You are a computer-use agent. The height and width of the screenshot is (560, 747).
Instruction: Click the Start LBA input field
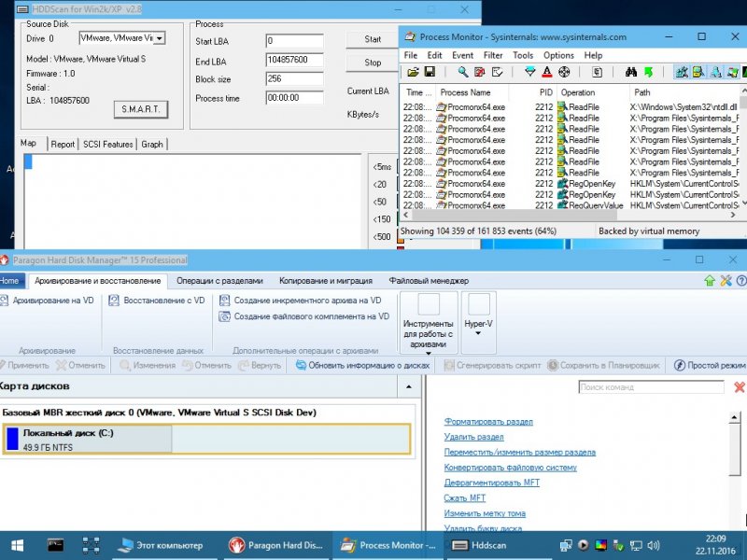(x=294, y=41)
